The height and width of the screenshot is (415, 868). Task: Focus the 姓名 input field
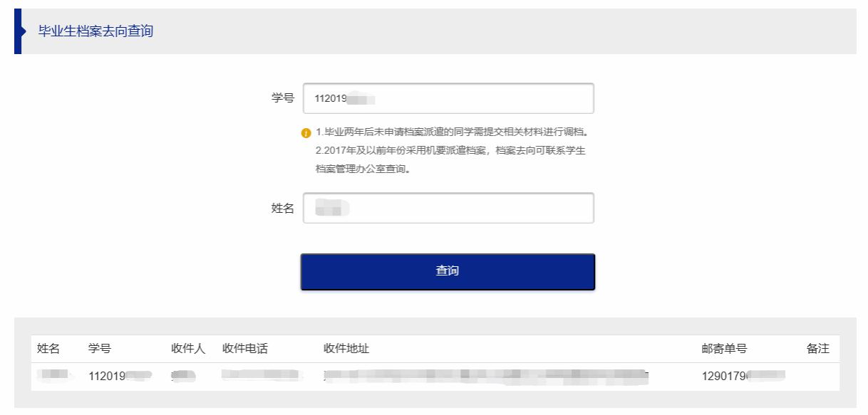448,208
